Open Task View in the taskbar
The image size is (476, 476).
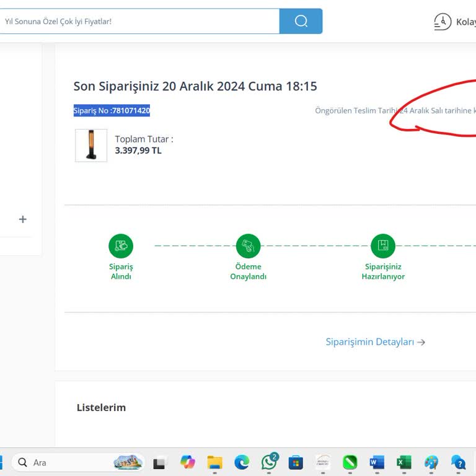(159, 462)
